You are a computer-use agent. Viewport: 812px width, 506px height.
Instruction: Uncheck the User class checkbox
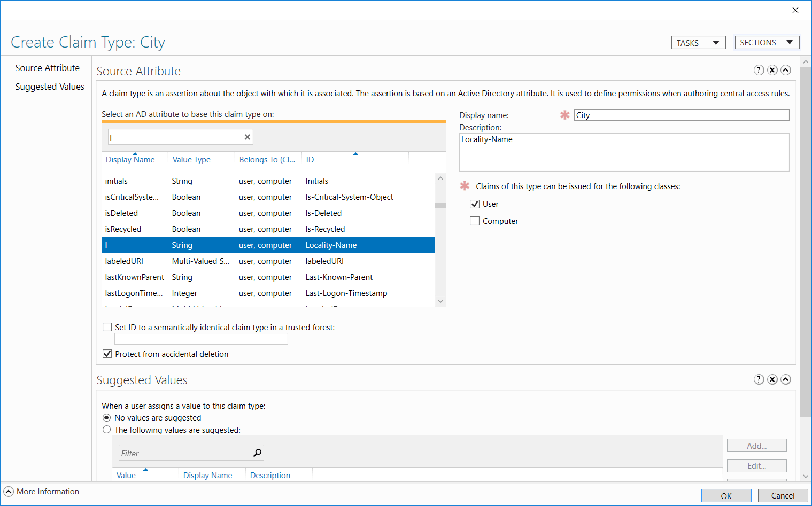click(474, 204)
